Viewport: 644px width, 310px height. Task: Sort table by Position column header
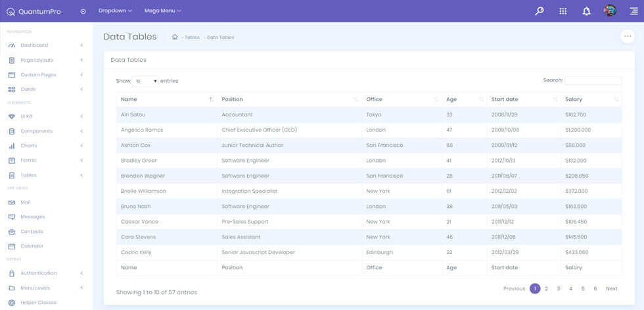coord(290,99)
